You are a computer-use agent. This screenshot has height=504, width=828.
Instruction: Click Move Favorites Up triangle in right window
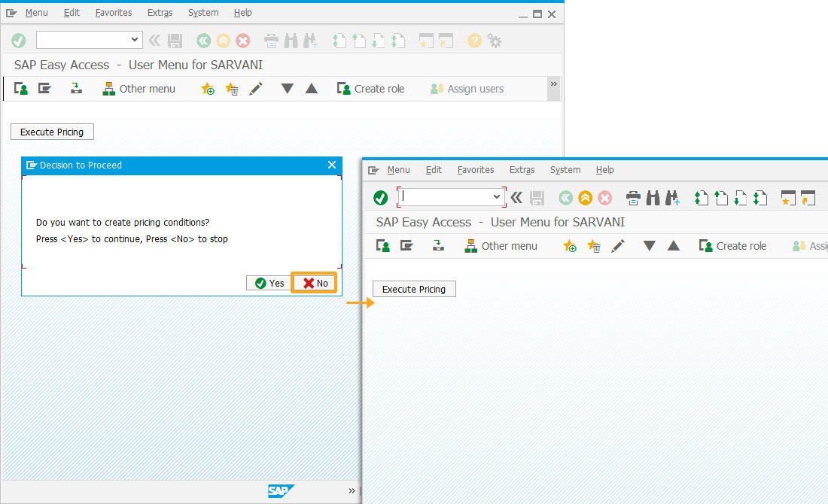pyautogui.click(x=673, y=246)
